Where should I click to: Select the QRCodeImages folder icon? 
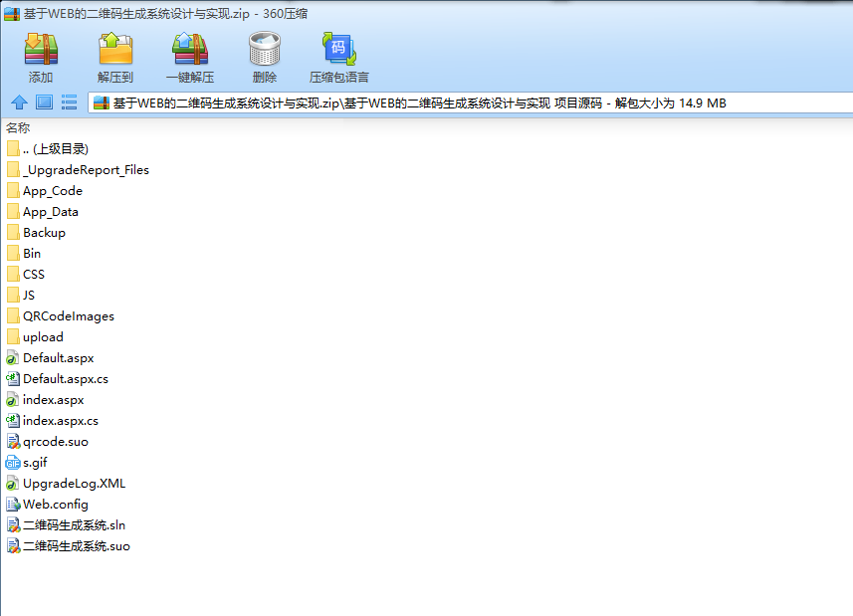[x=14, y=315]
